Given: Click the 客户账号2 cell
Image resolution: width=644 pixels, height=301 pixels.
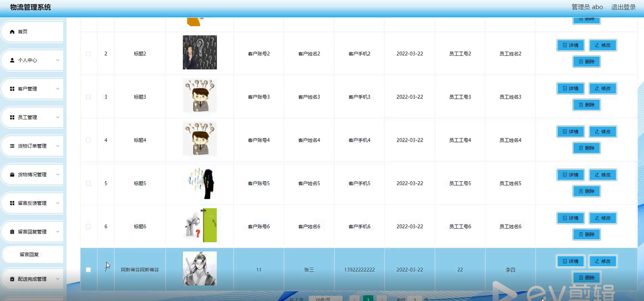Looking at the screenshot, I should [x=259, y=54].
